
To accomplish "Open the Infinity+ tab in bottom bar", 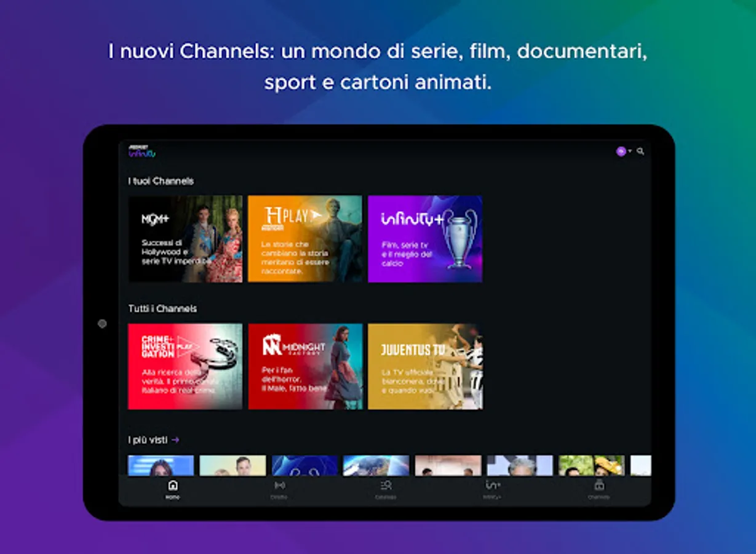I will pos(492,489).
